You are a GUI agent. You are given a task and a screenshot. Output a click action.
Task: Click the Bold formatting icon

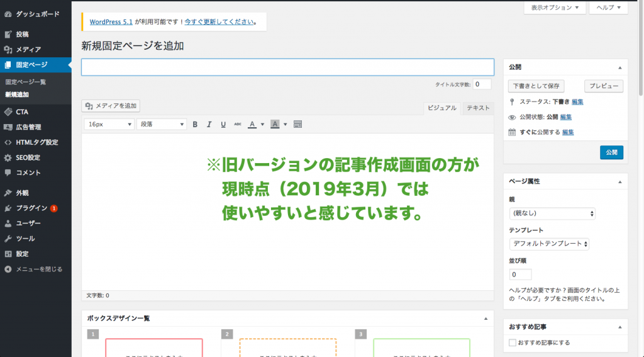point(195,125)
